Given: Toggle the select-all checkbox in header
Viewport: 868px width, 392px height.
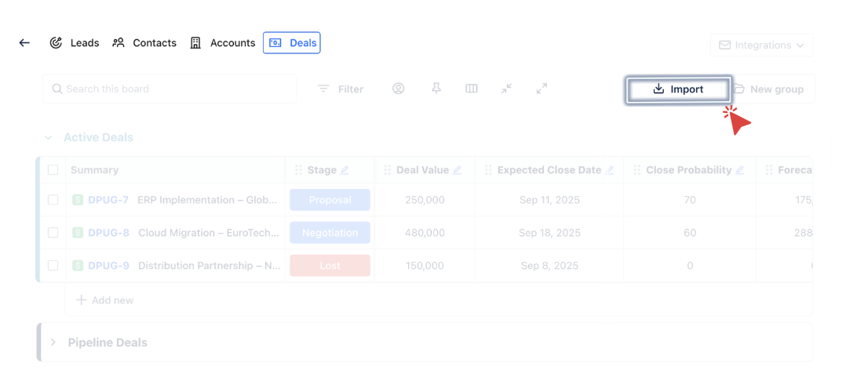Looking at the screenshot, I should (x=53, y=170).
